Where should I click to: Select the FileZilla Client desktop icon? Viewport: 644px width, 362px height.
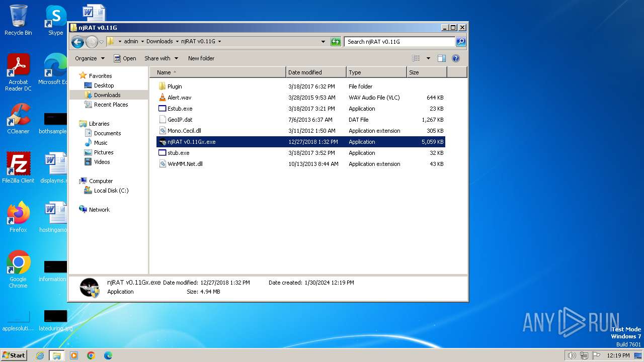[18, 168]
